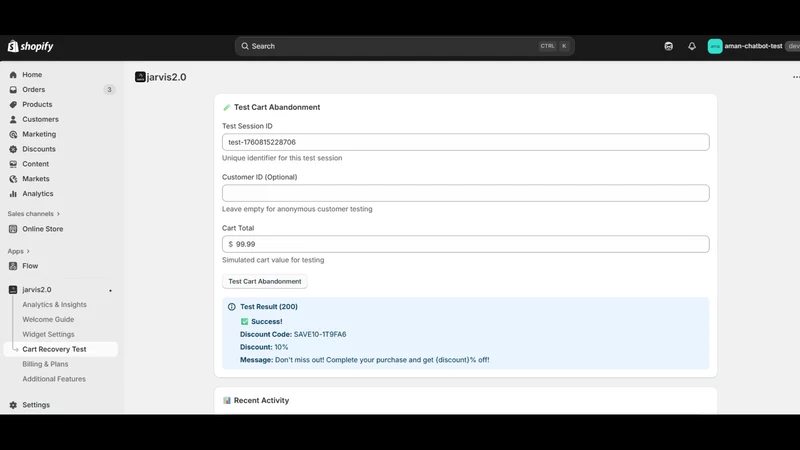Click the aman-chatbot-test account avatar
This screenshot has height=450, width=800.
click(x=715, y=46)
